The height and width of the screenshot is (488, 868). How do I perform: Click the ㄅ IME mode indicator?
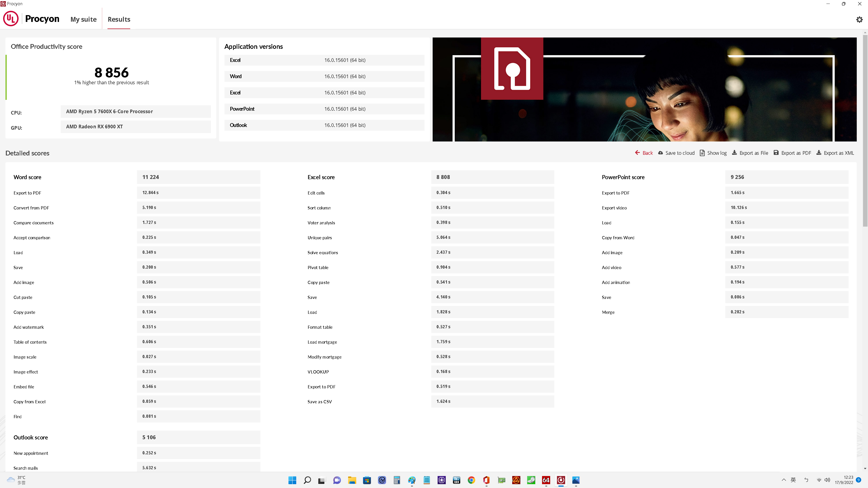[x=806, y=480]
